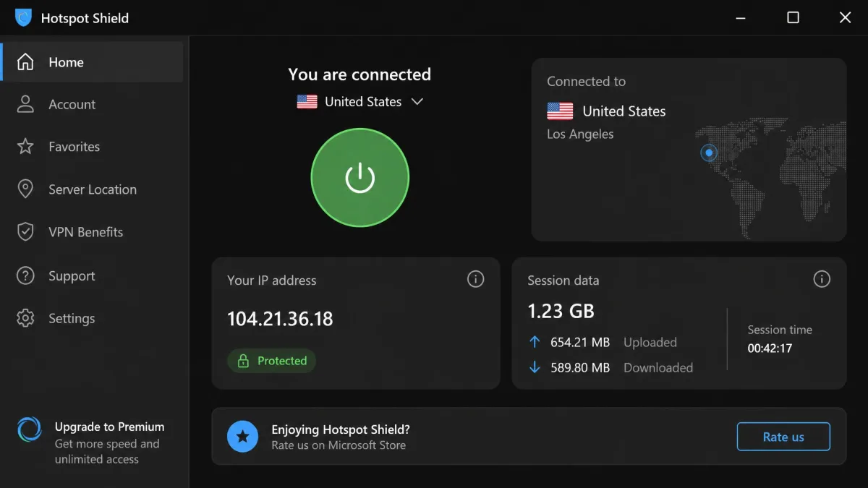Click the Favorites star icon
The width and height of the screenshot is (868, 488).
pyautogui.click(x=25, y=147)
